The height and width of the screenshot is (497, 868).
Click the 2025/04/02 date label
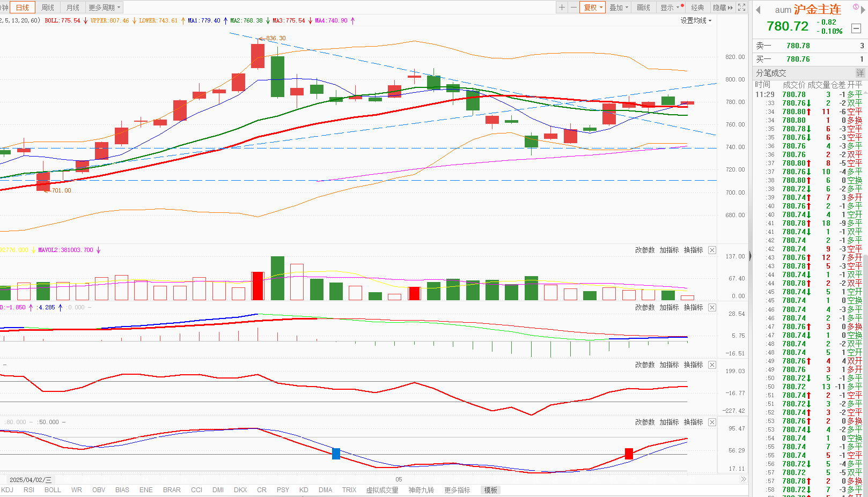tap(31, 480)
